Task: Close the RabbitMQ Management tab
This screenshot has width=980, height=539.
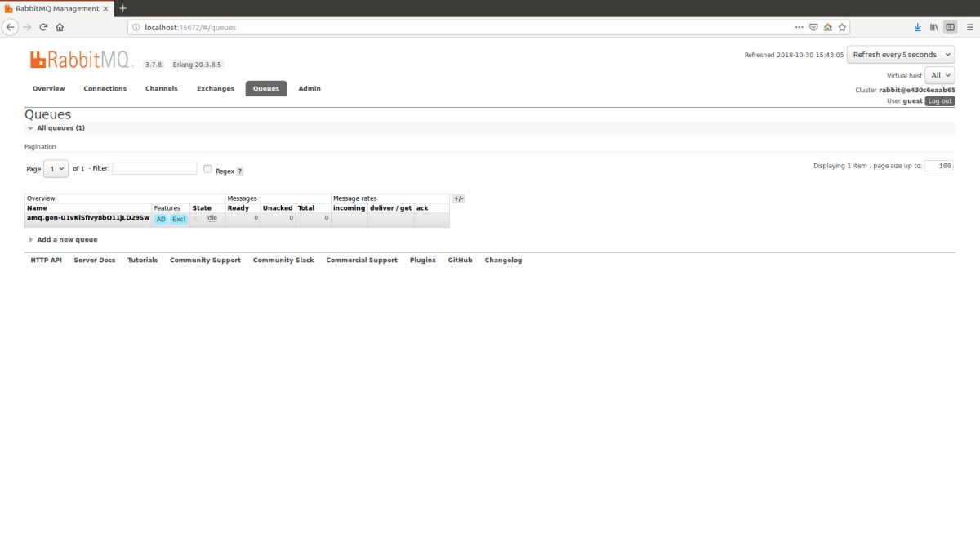Action: point(105,8)
